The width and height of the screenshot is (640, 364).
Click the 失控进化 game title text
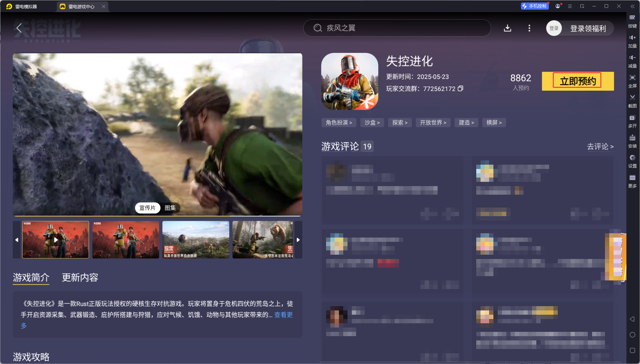pyautogui.click(x=409, y=61)
